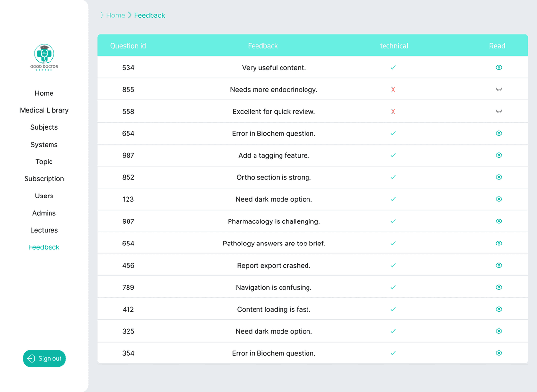The height and width of the screenshot is (392, 537).
Task: Click red X icon for question 855
Action: tap(393, 90)
